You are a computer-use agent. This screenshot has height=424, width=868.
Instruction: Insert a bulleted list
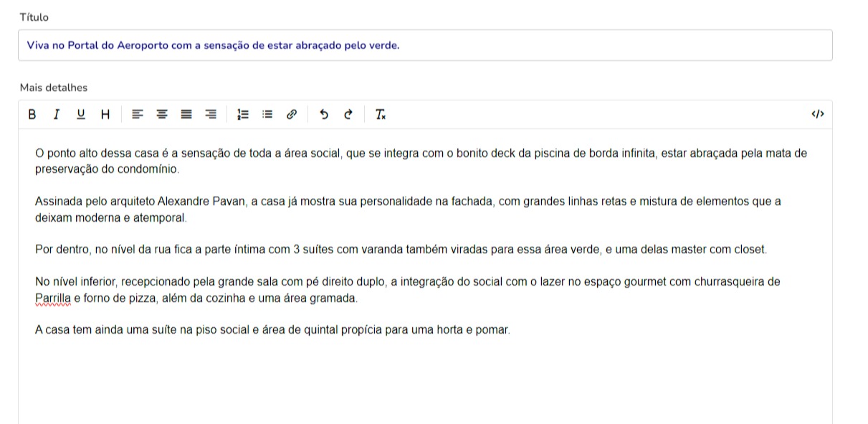click(x=267, y=114)
